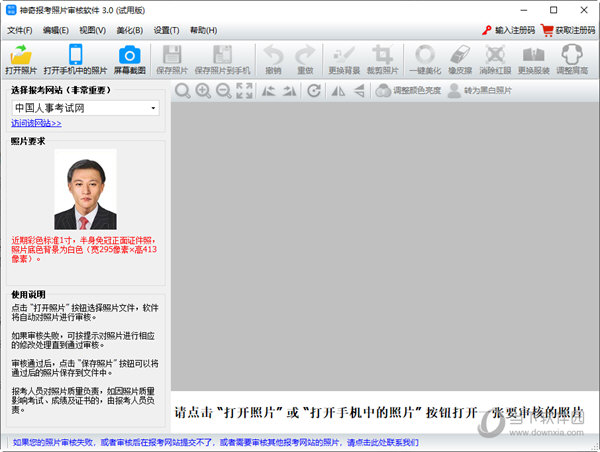Viewport: 600px width, 452px height.
Task: Open the 设置(T) menu
Action: 167,30
